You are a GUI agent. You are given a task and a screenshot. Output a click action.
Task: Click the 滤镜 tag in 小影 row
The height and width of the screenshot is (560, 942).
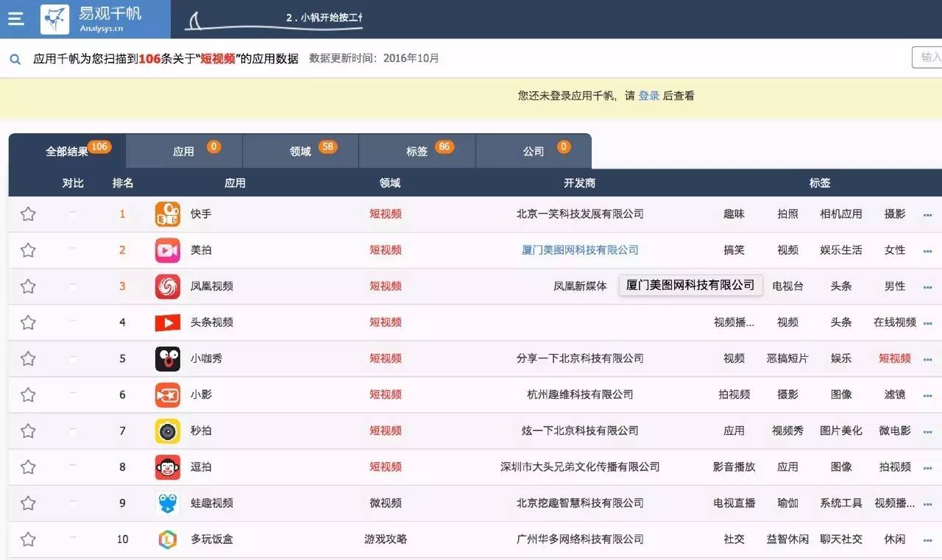pyautogui.click(x=895, y=394)
